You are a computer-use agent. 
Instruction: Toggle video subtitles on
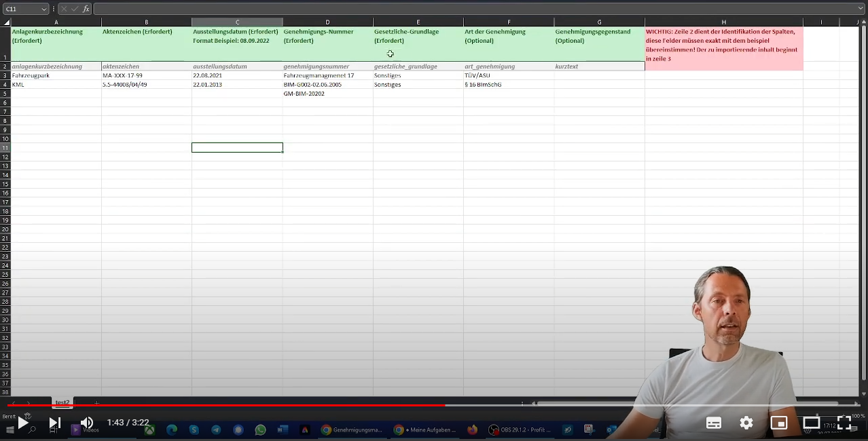tap(714, 423)
